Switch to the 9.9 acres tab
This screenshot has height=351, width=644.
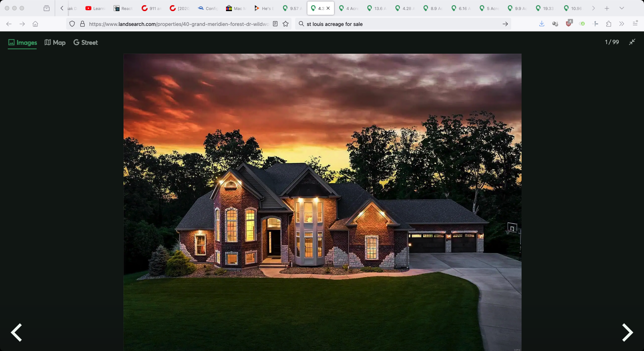tap(517, 8)
